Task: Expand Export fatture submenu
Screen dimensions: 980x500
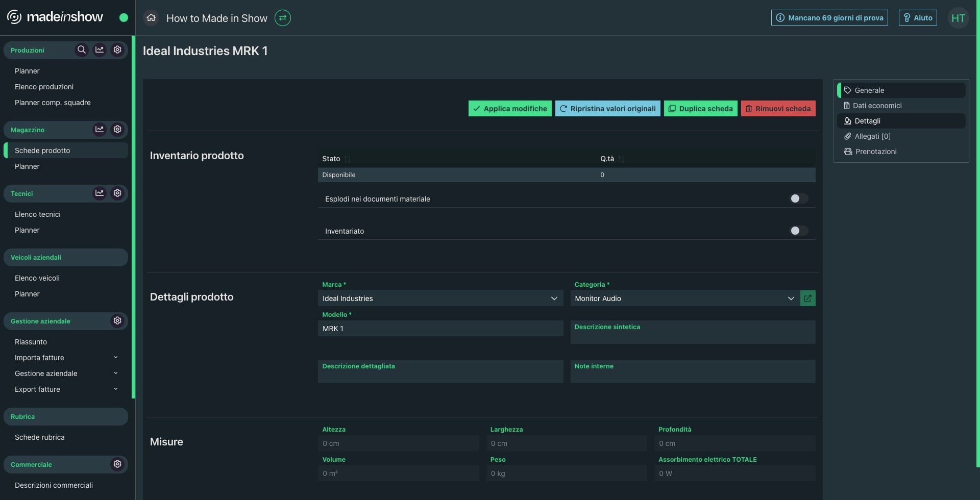Action: pos(116,389)
